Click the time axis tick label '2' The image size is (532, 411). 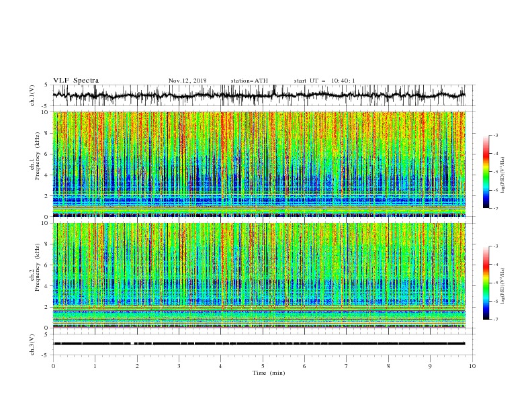click(x=137, y=366)
